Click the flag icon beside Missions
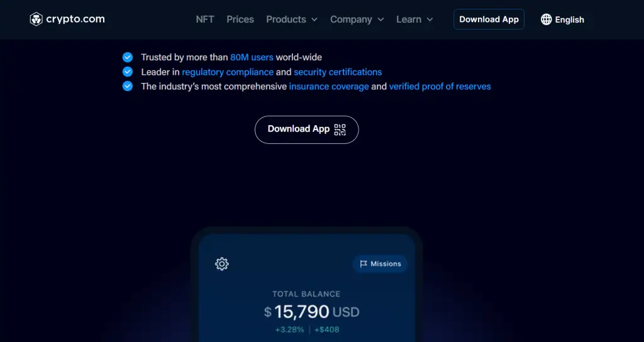This screenshot has height=342, width=644. (364, 264)
